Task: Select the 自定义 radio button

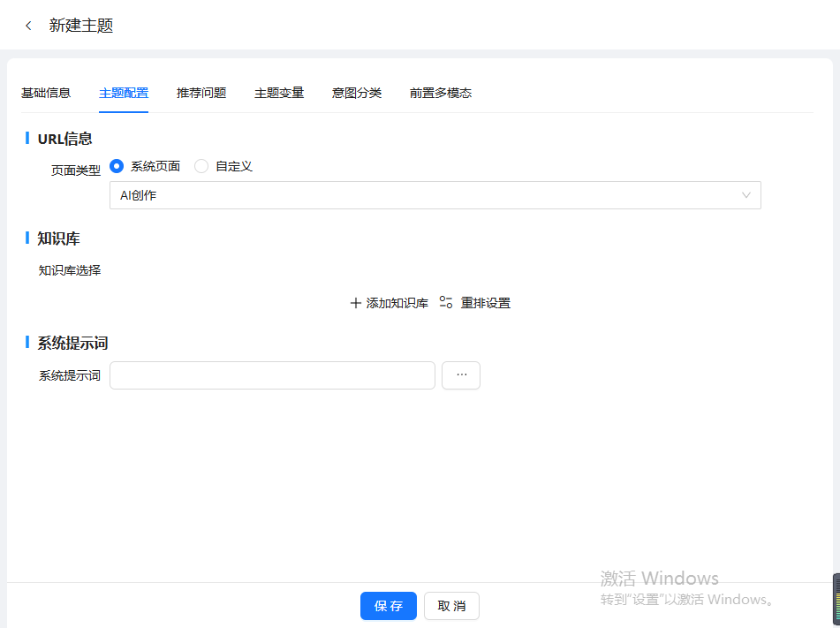Action: [201, 166]
